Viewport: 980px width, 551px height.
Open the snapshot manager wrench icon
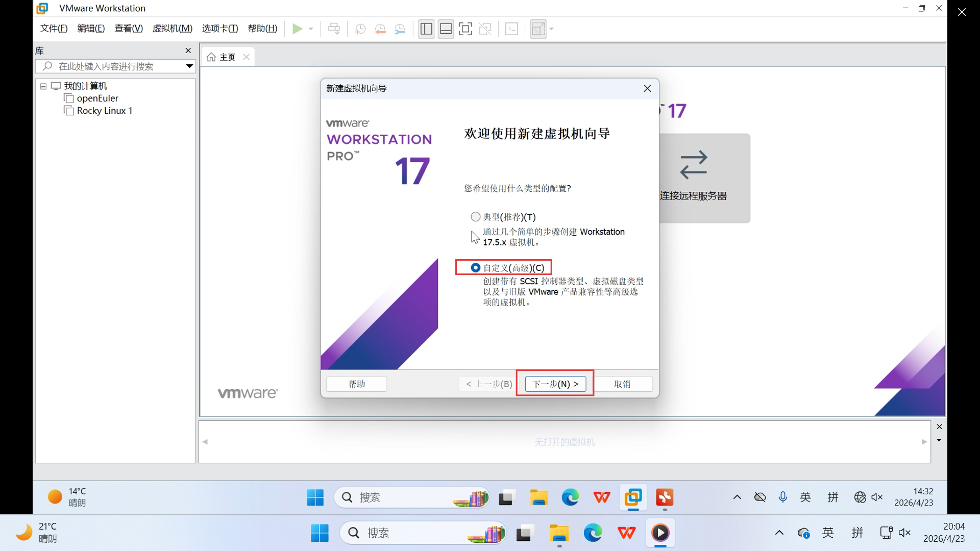click(x=400, y=29)
